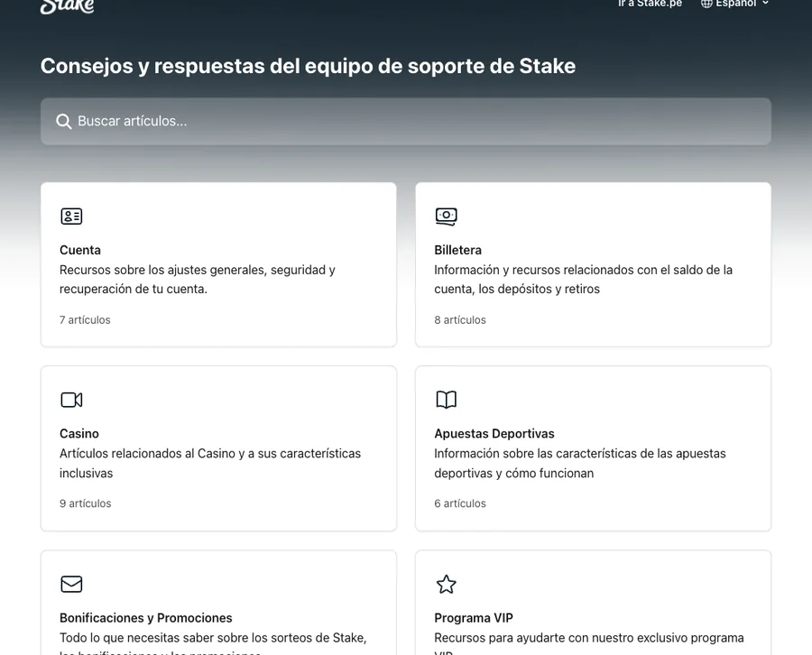This screenshot has width=812, height=655.
Task: Open the Billetera collection title
Action: (x=457, y=250)
